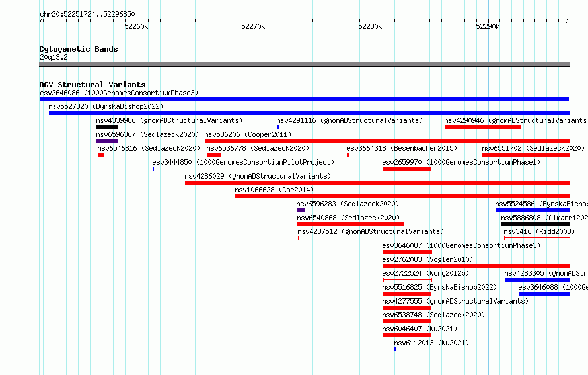This screenshot has width=588, height=375.
Task: Open esv2762083 (Vogler2010) label
Action: click(x=428, y=259)
